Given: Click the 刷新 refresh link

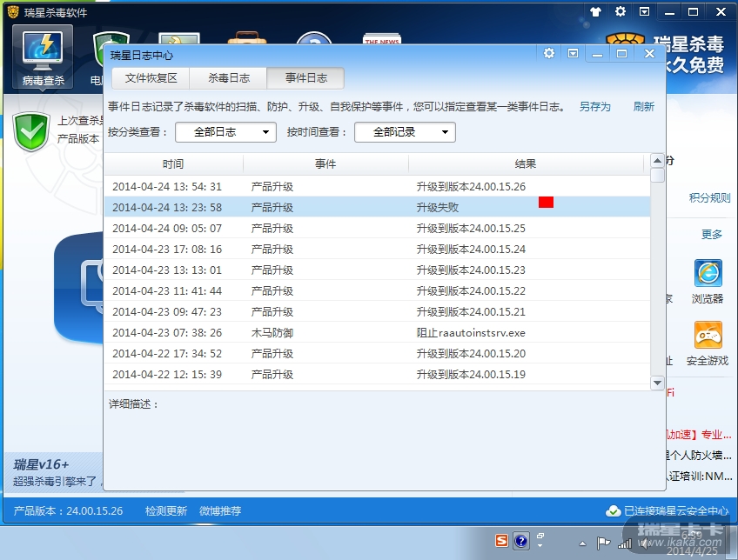Looking at the screenshot, I should pyautogui.click(x=643, y=107).
